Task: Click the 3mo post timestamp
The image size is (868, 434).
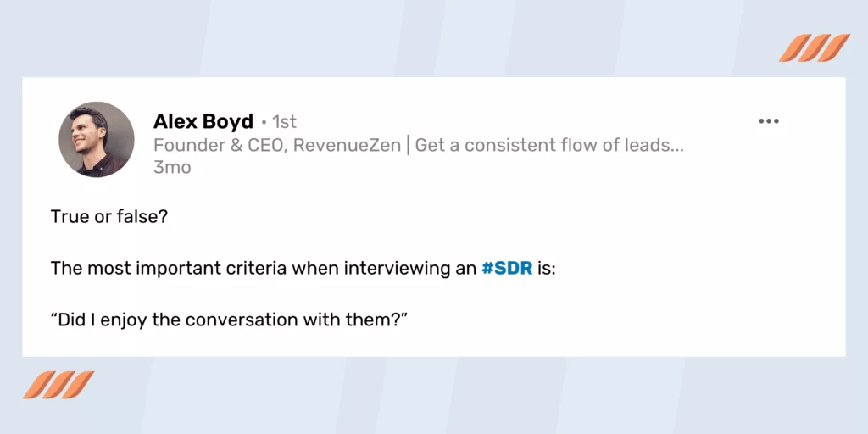Action: point(172,168)
